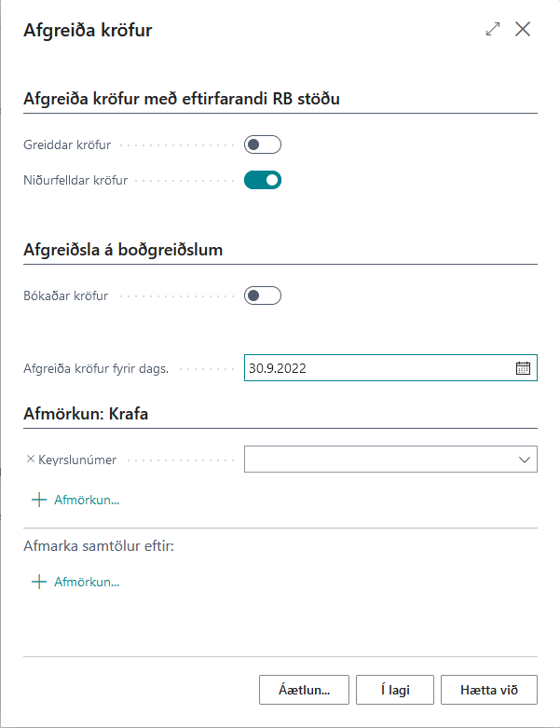Click the Afgreiða kröfur fyrir dags. label
The image size is (560, 728).
[96, 368]
